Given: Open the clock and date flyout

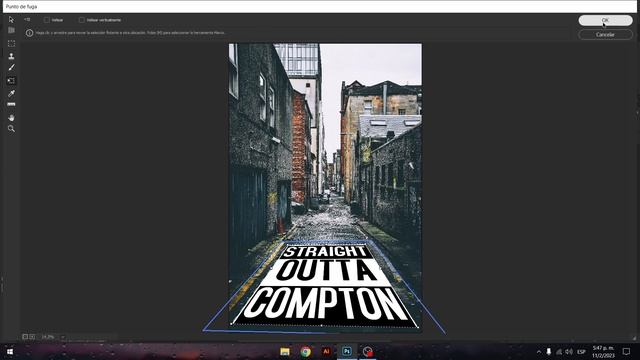Looking at the screenshot, I should click(x=603, y=352).
